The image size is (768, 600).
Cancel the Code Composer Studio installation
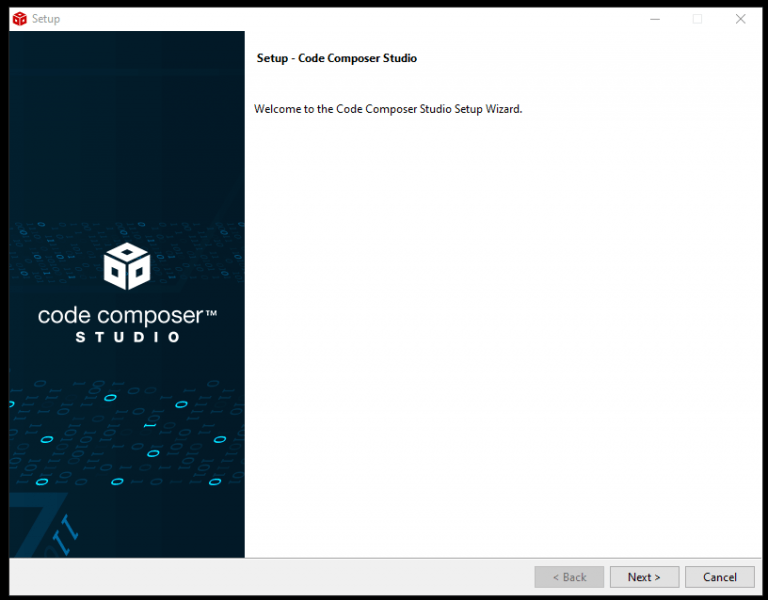click(x=719, y=577)
